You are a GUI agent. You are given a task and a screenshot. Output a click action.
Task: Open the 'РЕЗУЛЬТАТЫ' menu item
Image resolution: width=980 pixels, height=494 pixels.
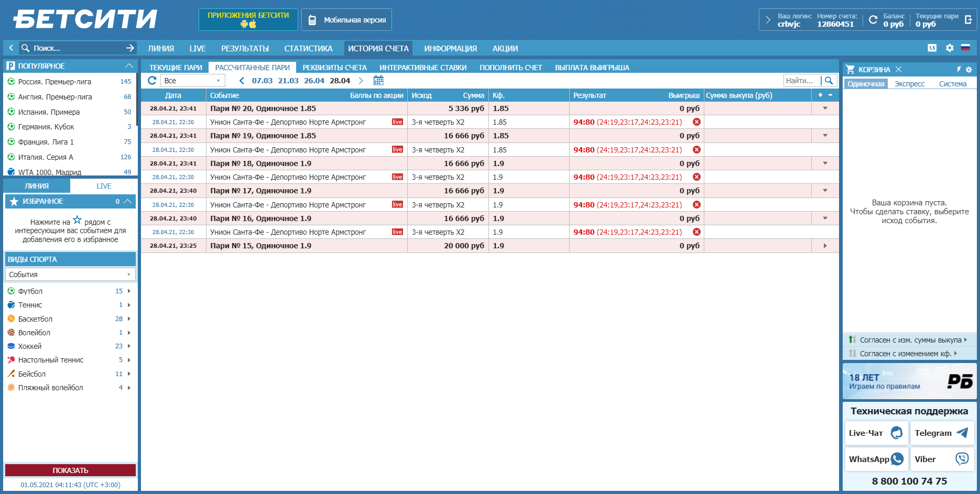(245, 48)
